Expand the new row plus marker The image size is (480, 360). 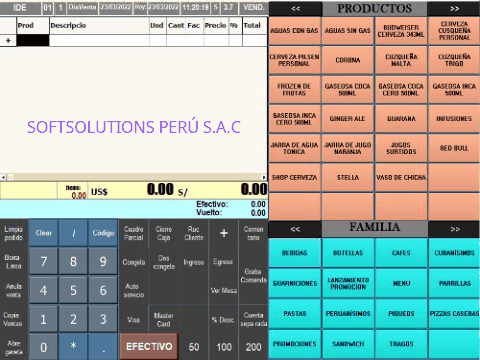[8, 40]
